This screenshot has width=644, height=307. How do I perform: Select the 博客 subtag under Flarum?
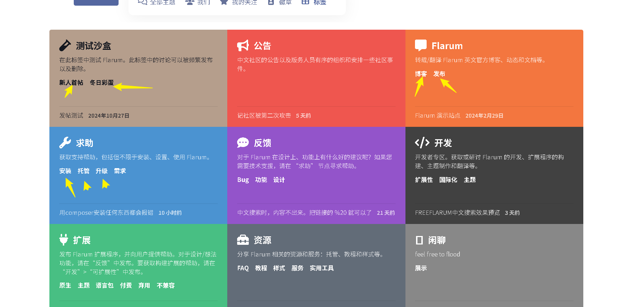pos(421,74)
